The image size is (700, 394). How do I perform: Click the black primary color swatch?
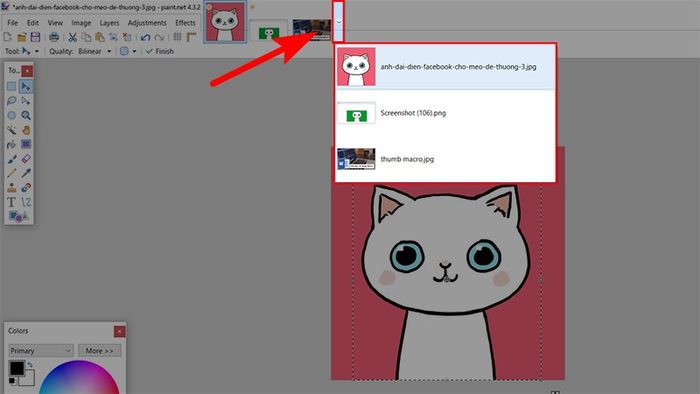(x=17, y=368)
